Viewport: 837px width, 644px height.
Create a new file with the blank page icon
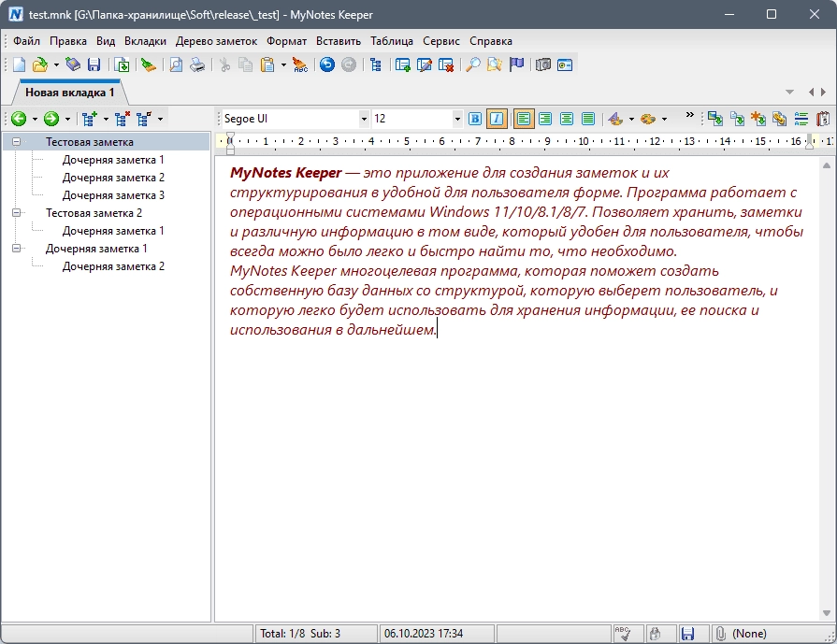pos(20,65)
